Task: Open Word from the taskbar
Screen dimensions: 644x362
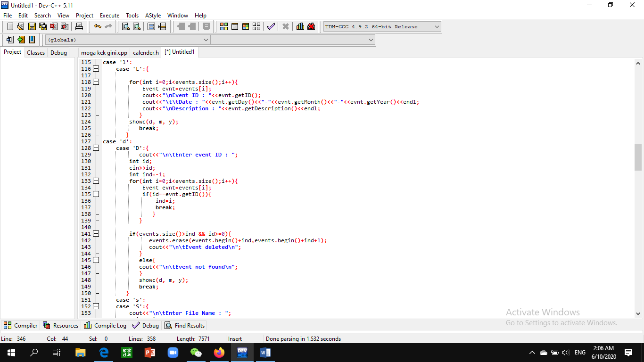Action: coord(265,352)
